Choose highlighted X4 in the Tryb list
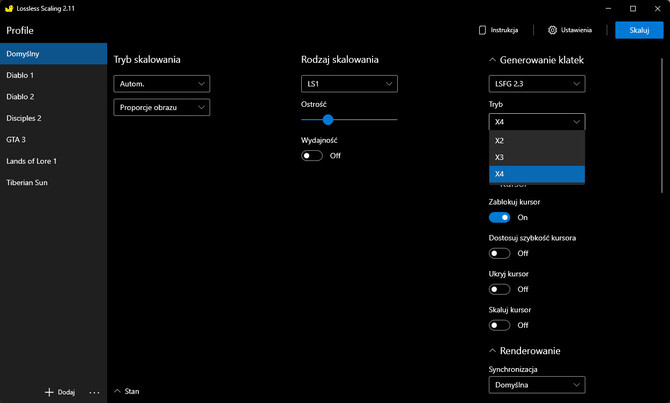Screen dimensions: 670x403 537,174
